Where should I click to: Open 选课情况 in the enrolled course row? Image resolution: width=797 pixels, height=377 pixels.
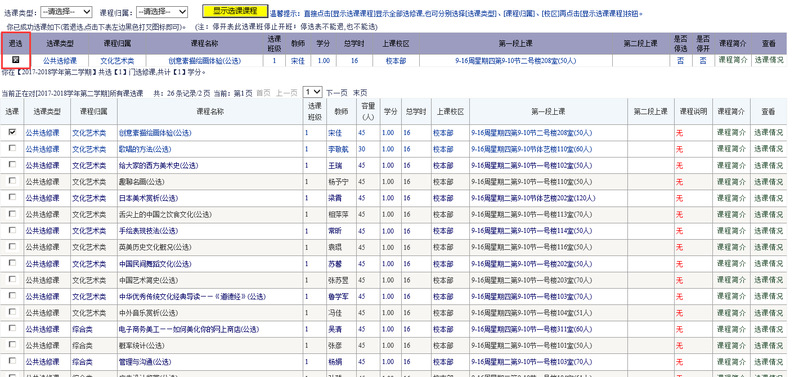(769, 60)
